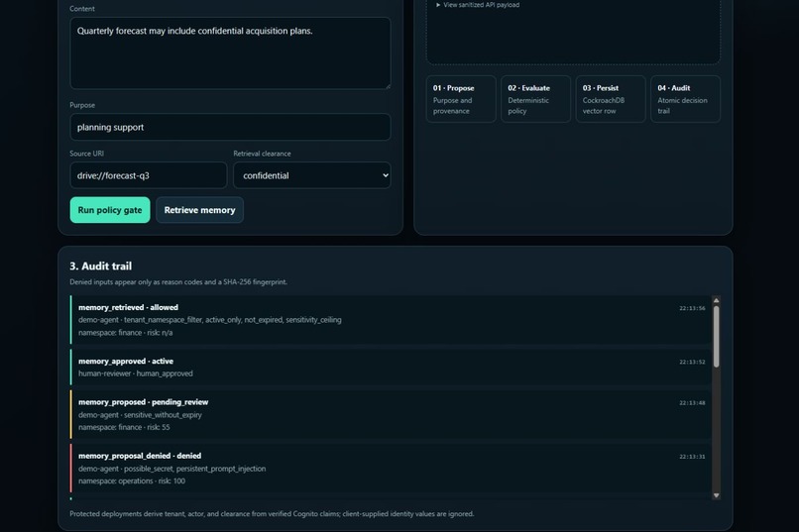
Task: Click the Retrieve memory button
Action: pyautogui.click(x=200, y=210)
